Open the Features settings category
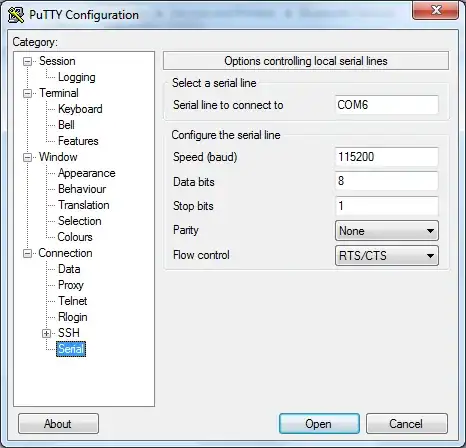The height and width of the screenshot is (448, 466). point(78,141)
